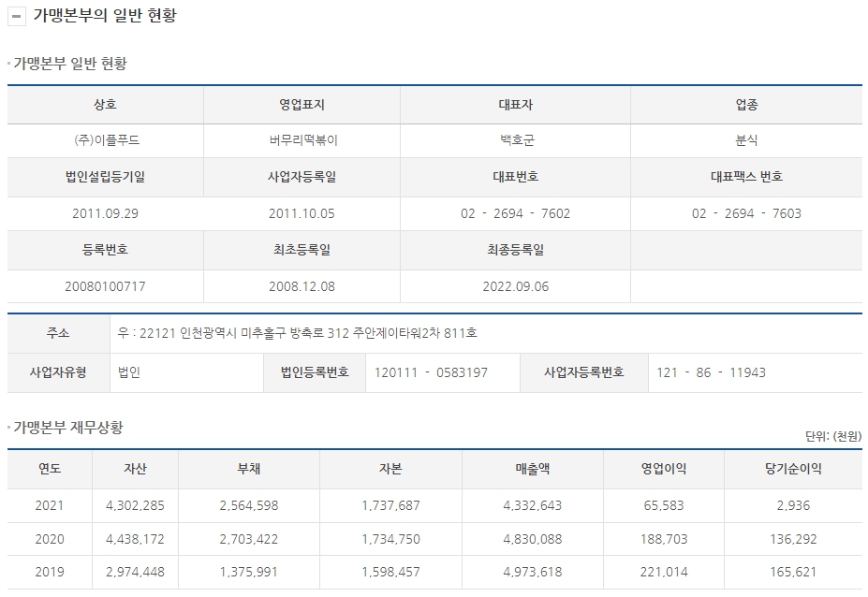Select 2021 net income 2,936
The width and height of the screenshot is (868, 597).
coord(793,505)
